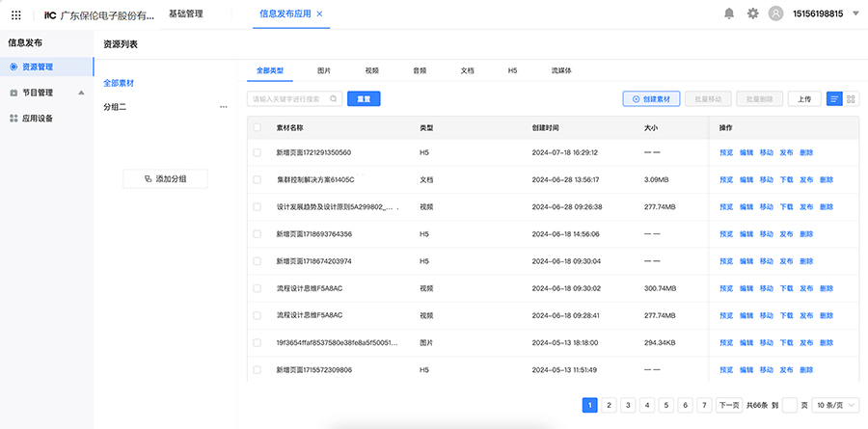Check the box for 设计发展趋势及设计原则5A299802
This screenshot has width=868, height=429.
point(257,207)
